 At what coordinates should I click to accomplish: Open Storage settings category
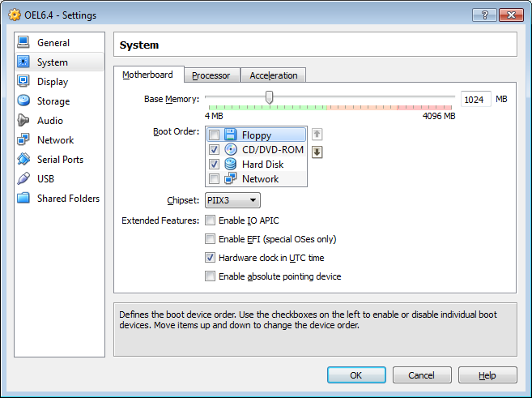pos(53,101)
